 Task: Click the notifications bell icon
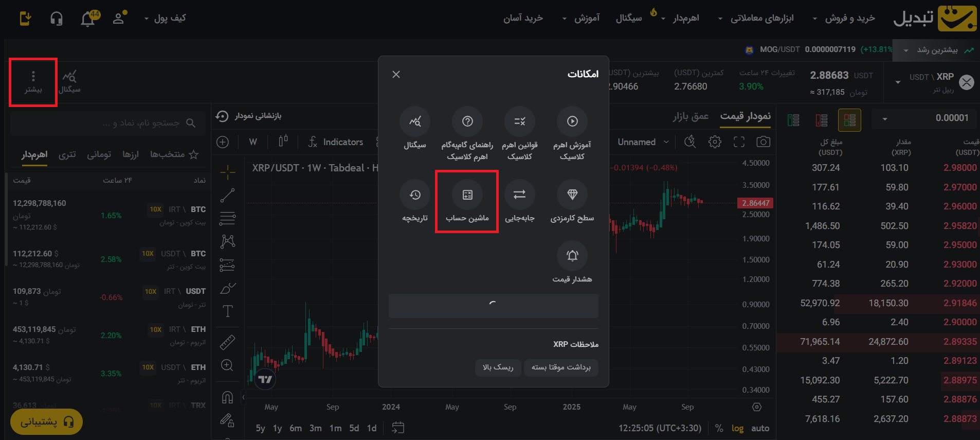coord(88,19)
